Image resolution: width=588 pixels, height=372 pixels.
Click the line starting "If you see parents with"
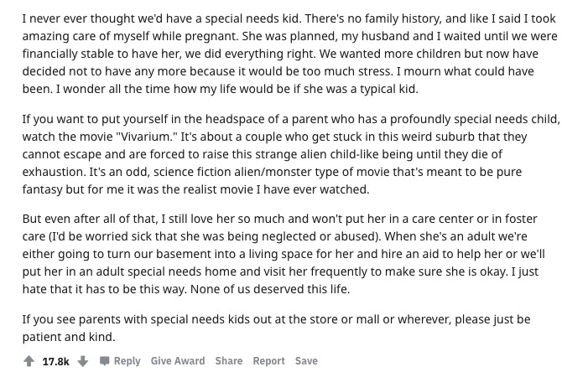click(x=276, y=319)
